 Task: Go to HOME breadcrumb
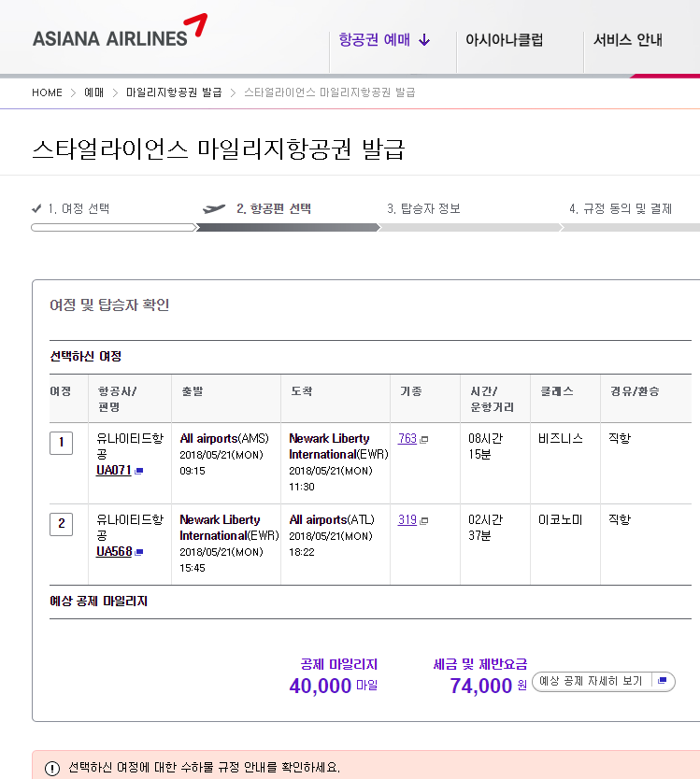[x=48, y=92]
